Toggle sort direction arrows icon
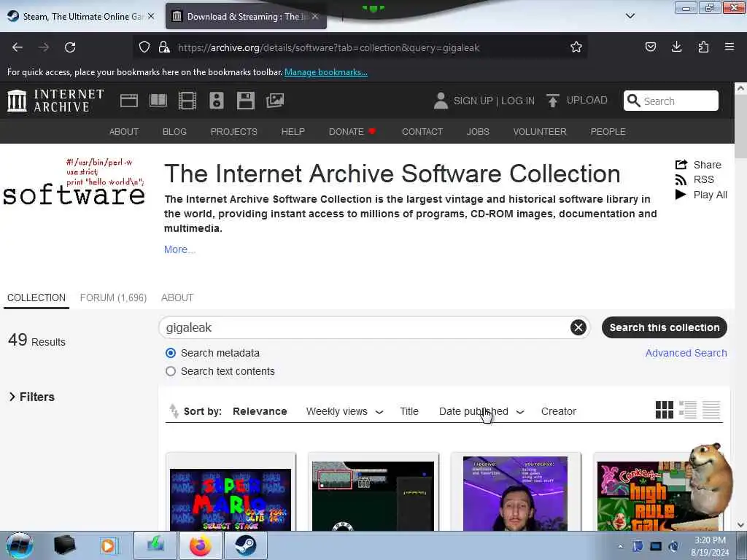The height and width of the screenshot is (560, 747). click(x=174, y=411)
